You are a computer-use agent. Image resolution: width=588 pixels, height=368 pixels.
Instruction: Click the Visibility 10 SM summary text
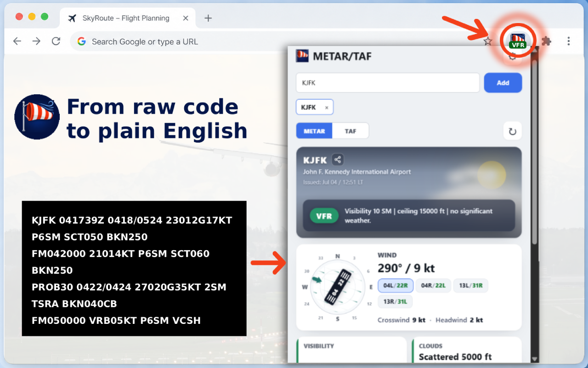[418, 216]
